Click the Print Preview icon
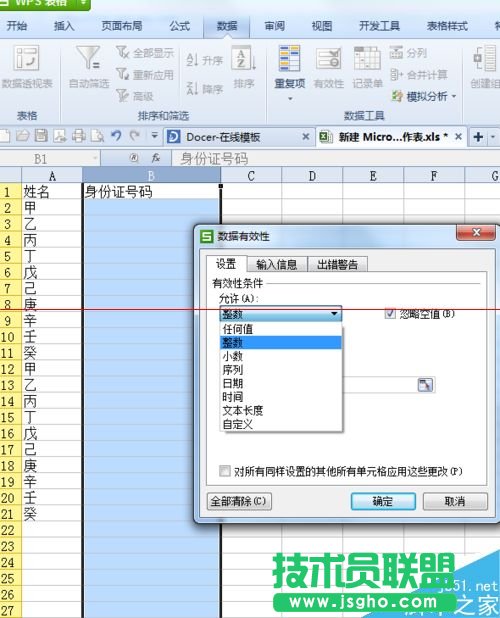This screenshot has width=500, height=618. [97, 136]
